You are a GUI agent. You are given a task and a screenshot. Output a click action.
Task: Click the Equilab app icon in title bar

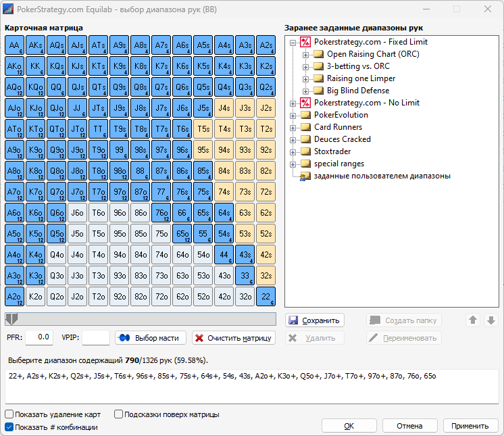coord(8,9)
